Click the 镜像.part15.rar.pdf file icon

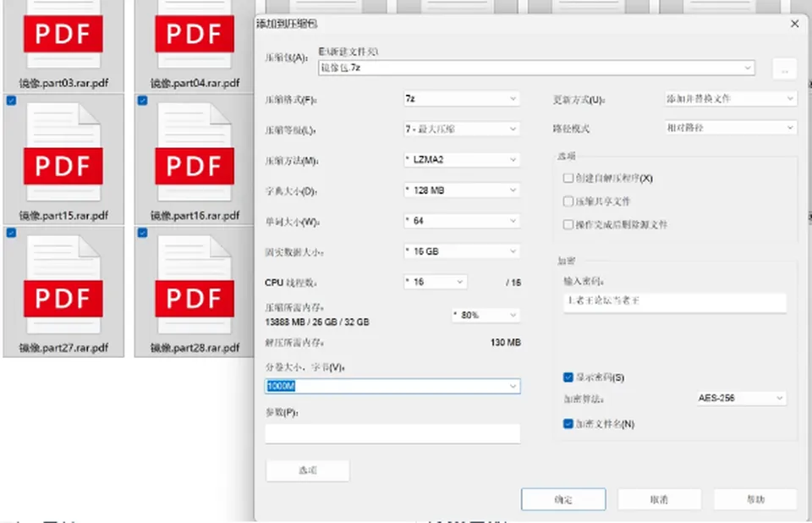coord(63,153)
